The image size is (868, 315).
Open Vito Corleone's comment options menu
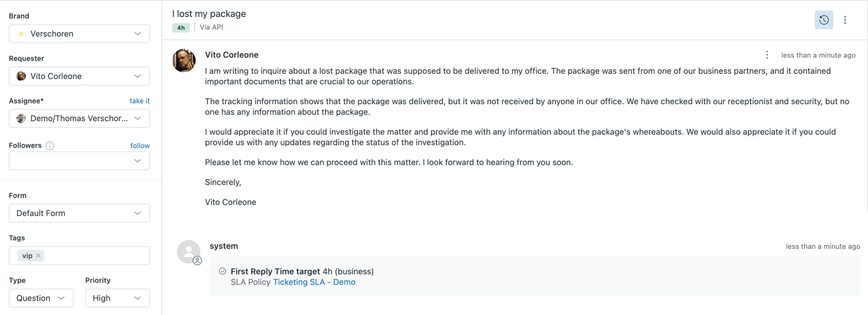tap(767, 55)
